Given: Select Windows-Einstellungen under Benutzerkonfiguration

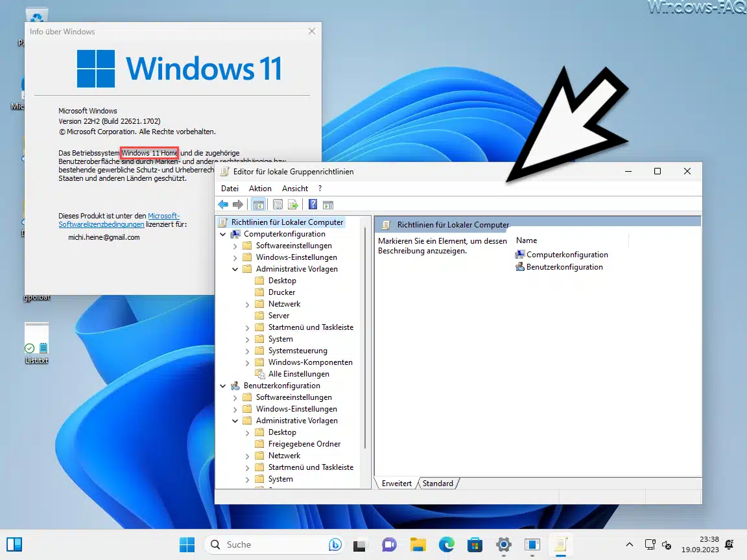Looking at the screenshot, I should tap(296, 409).
